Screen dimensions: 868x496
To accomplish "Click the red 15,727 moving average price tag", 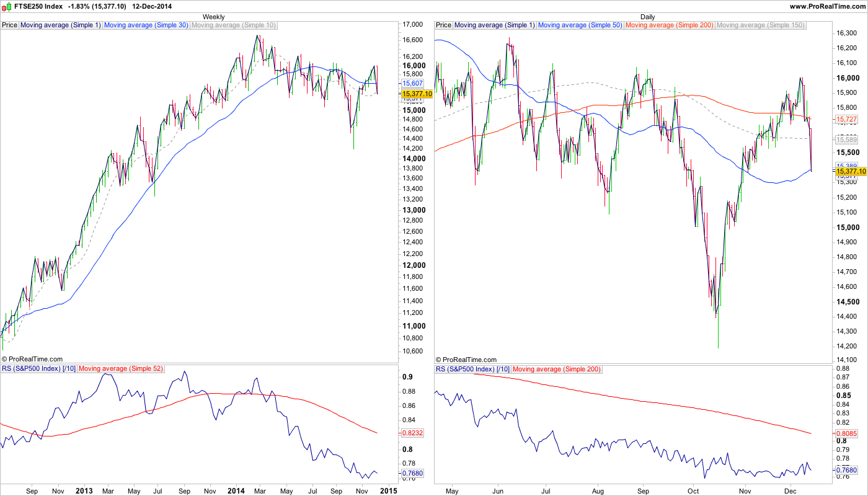I will (846, 119).
